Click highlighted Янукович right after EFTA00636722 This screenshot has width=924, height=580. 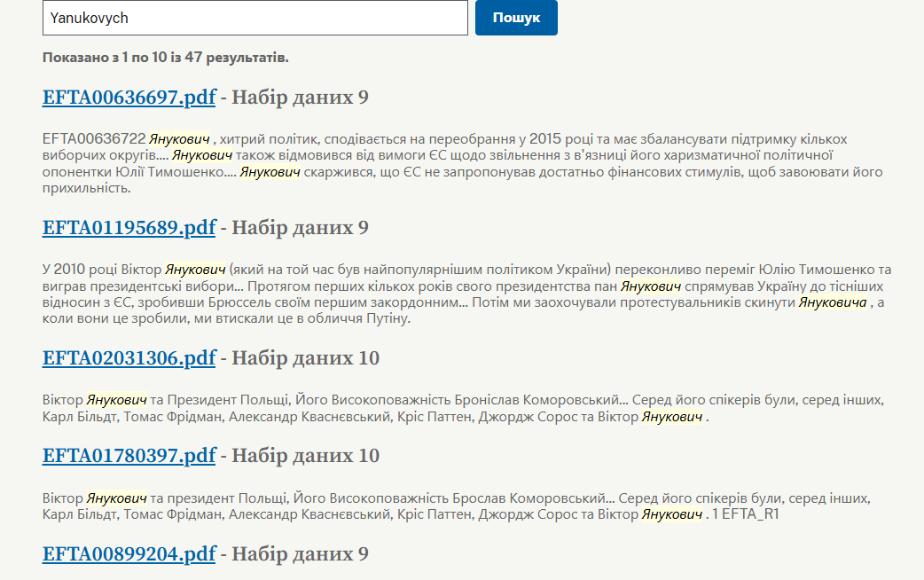pyautogui.click(x=179, y=139)
